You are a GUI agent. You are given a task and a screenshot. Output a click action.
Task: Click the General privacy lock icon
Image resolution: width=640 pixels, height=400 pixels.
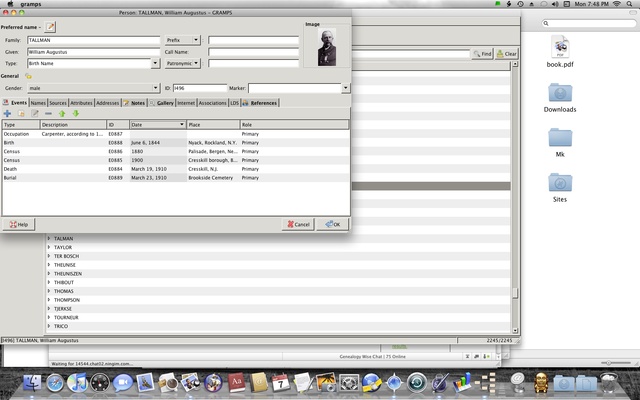(x=28, y=76)
